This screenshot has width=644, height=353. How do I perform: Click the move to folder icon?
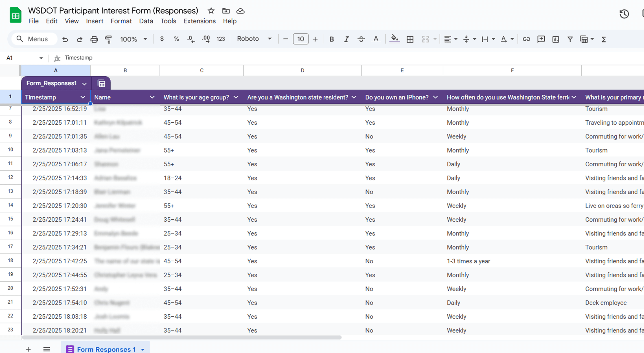coord(226,11)
